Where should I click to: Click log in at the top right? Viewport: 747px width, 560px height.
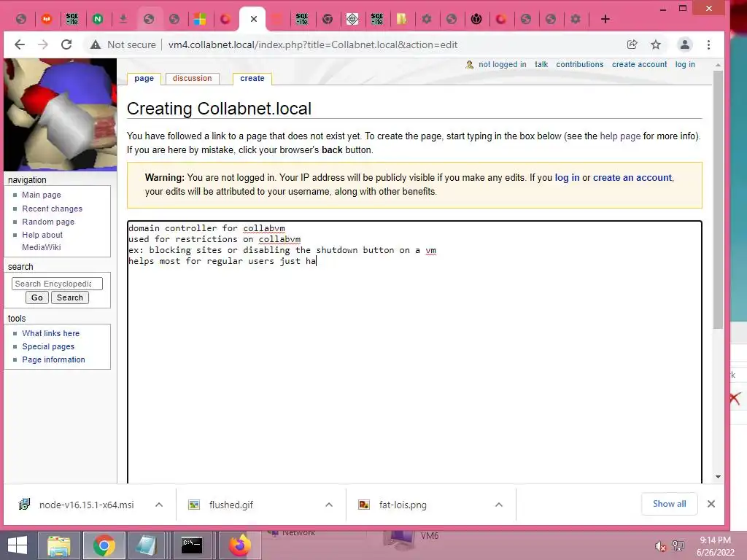[685, 64]
